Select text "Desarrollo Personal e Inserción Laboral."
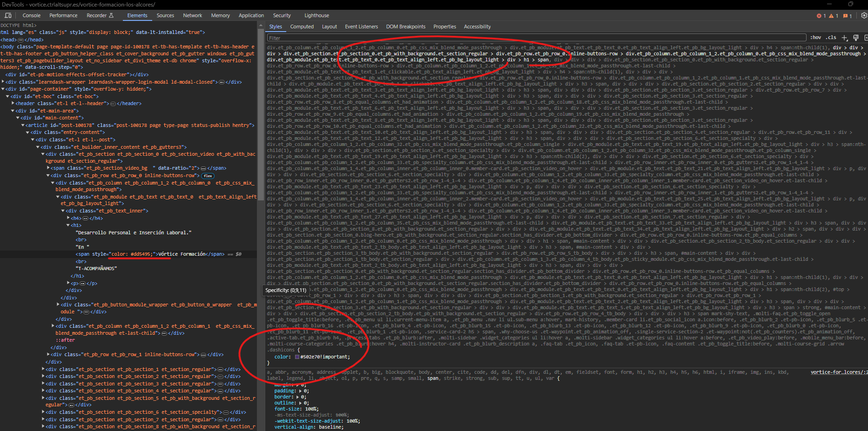The height and width of the screenshot is (431, 868). (134, 232)
